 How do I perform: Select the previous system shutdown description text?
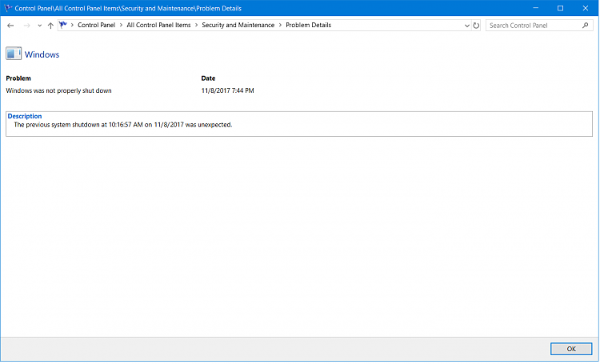click(x=123, y=125)
